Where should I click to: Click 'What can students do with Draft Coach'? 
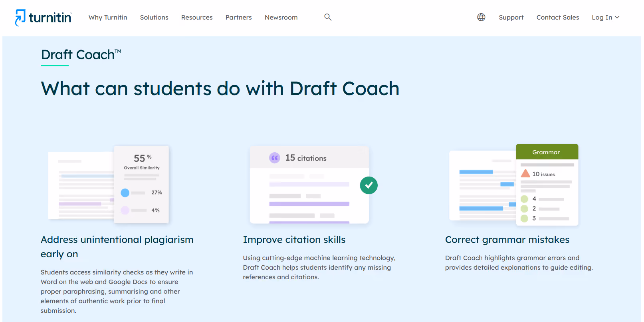pos(220,89)
